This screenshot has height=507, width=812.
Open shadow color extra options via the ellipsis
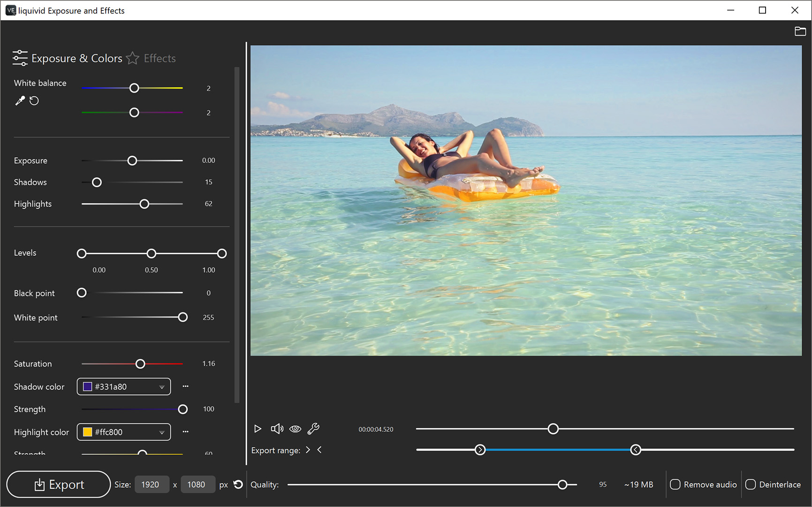185,386
